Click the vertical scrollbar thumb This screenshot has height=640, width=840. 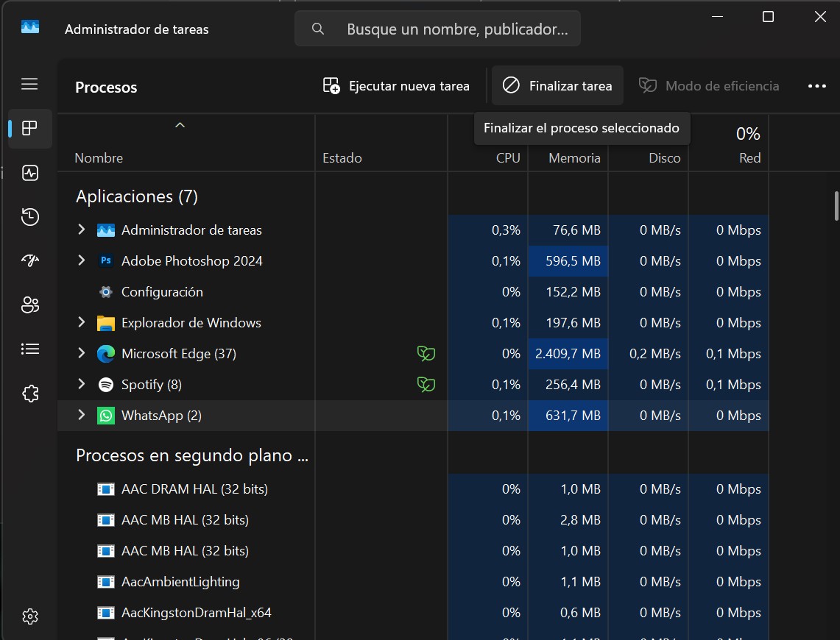[x=836, y=206]
